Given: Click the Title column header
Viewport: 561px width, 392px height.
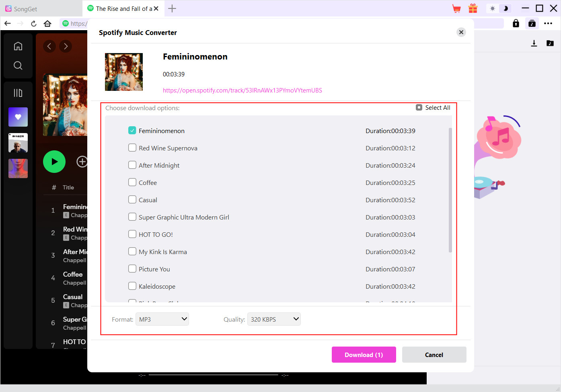Looking at the screenshot, I should coord(68,187).
